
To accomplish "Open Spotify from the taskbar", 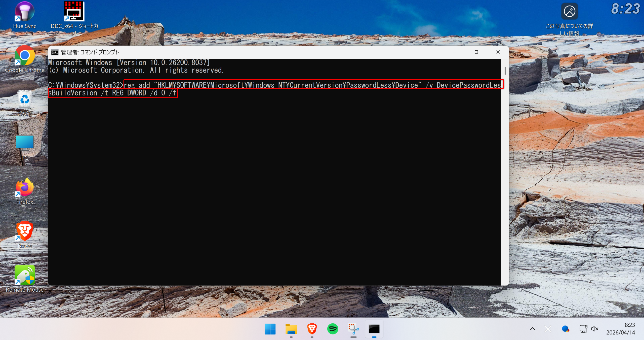I will tap(333, 329).
